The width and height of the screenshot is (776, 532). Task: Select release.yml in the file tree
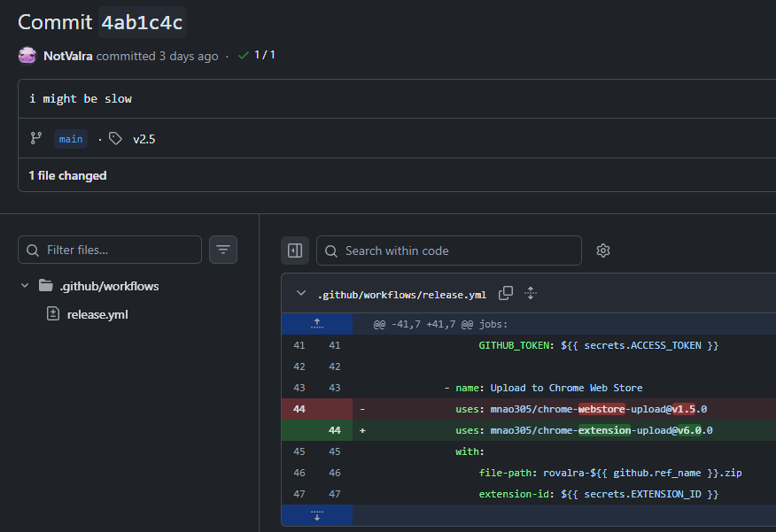[97, 314]
